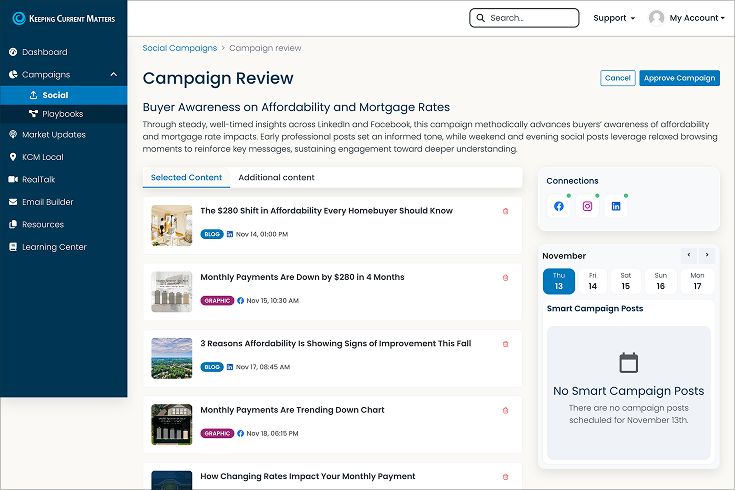Click the LinkedIn connection icon
This screenshot has width=735, height=490.
coord(616,206)
